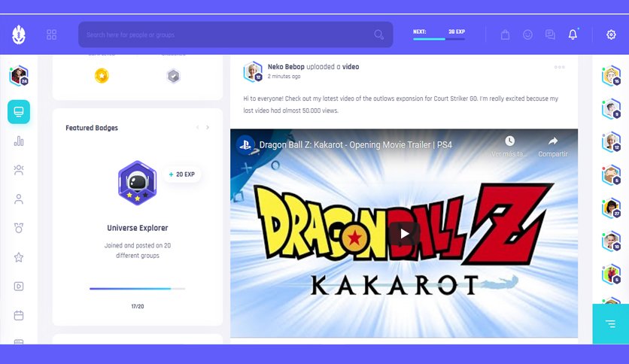The image size is (629, 364).
Task: Open the shopping bag cart icon
Action: coord(505,35)
